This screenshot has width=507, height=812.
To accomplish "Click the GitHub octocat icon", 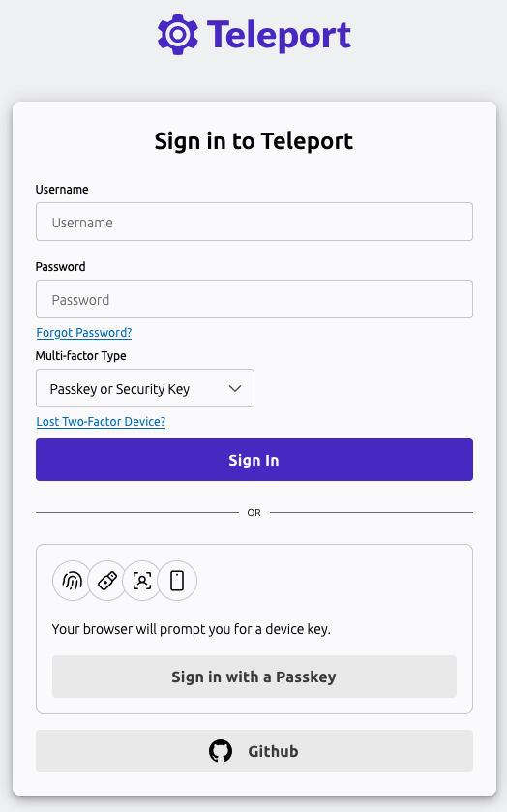I will (221, 751).
